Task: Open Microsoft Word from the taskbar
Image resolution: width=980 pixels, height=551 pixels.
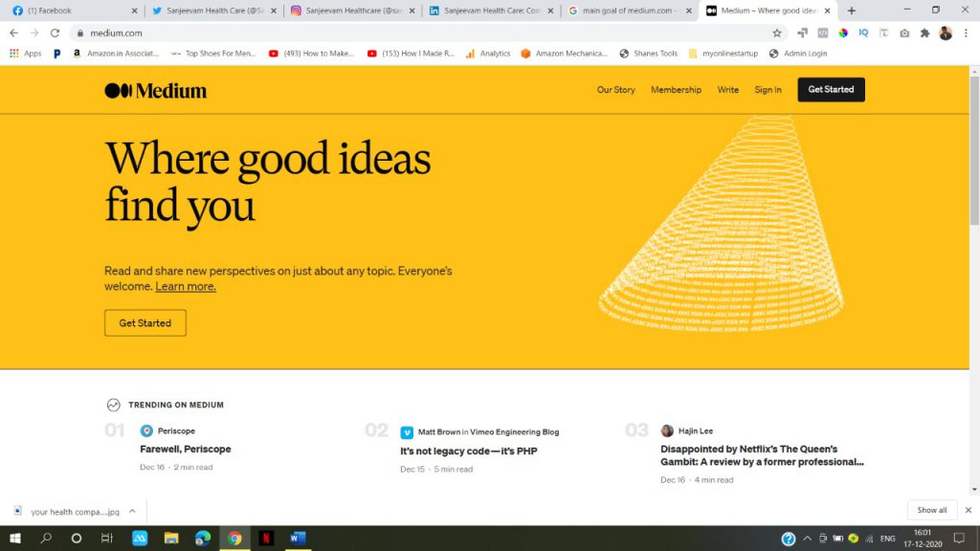Action: click(x=298, y=538)
